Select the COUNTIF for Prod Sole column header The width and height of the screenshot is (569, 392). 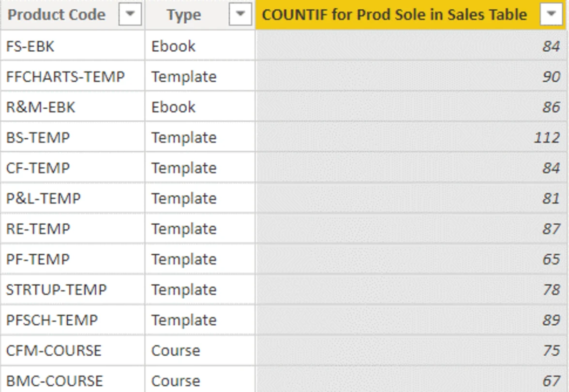point(394,15)
